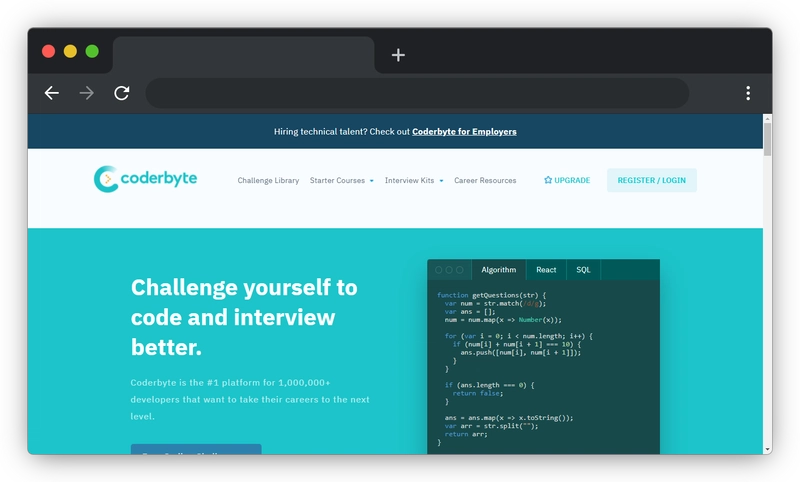Click the REGISTER / LOGIN button

coord(652,180)
